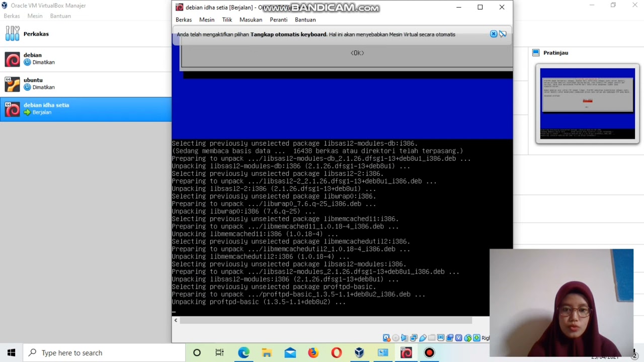Image resolution: width=644 pixels, height=362 pixels.
Task: Open the Windows Start menu
Action: [x=11, y=353]
